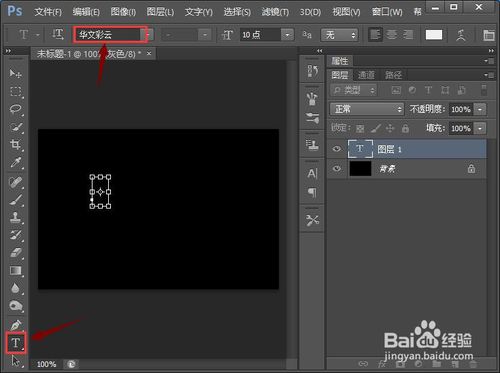
Task: Open font size dropdown arrow
Action: click(x=287, y=35)
